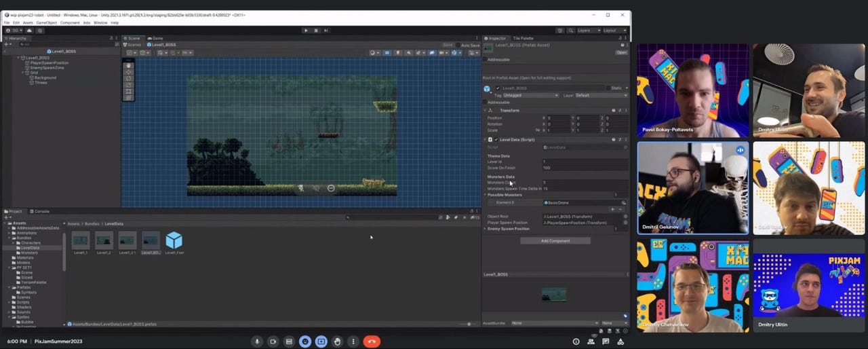Image resolution: width=868 pixels, height=349 pixels.
Task: Toggle the 2D scene view mode
Action: (387, 52)
